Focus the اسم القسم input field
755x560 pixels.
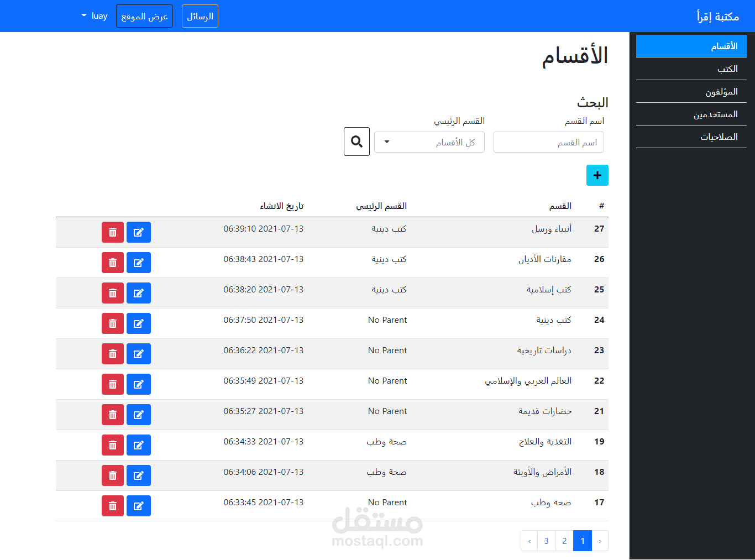coord(549,142)
